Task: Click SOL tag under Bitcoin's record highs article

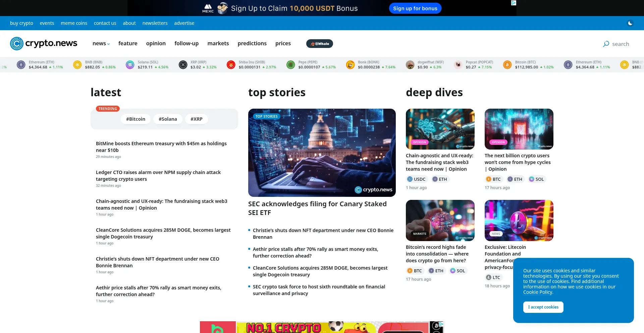Action: click(458, 271)
